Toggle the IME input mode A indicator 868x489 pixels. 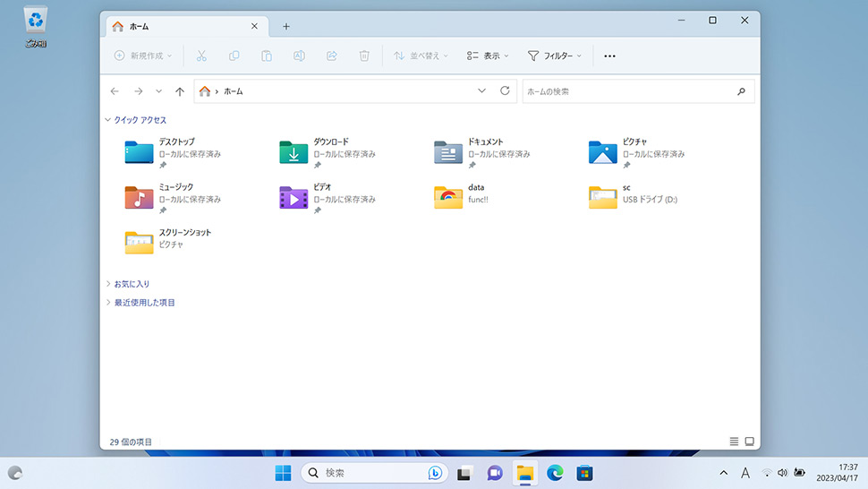pyautogui.click(x=745, y=473)
